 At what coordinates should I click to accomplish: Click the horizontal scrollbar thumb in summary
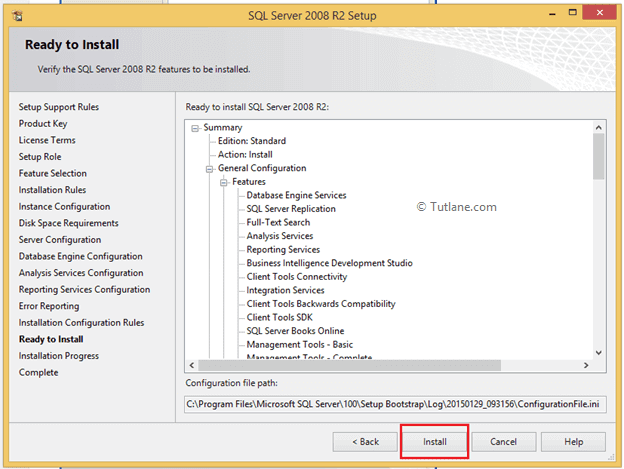349,365
